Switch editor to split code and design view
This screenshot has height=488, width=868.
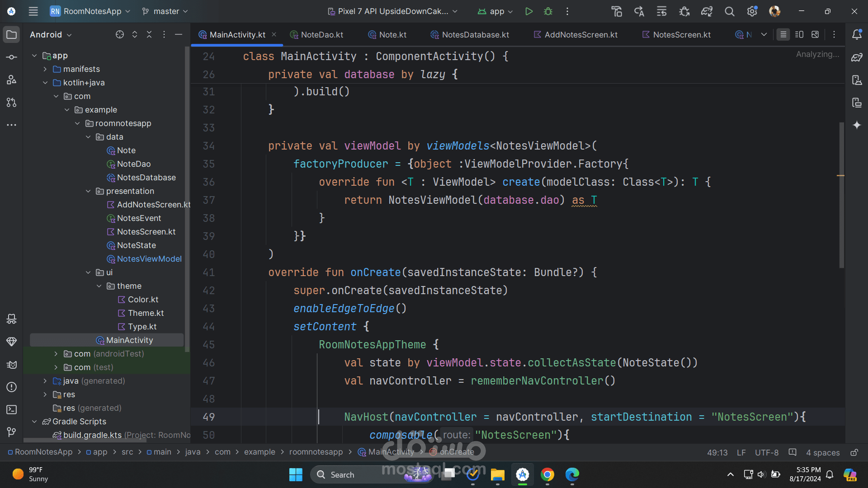pyautogui.click(x=799, y=35)
